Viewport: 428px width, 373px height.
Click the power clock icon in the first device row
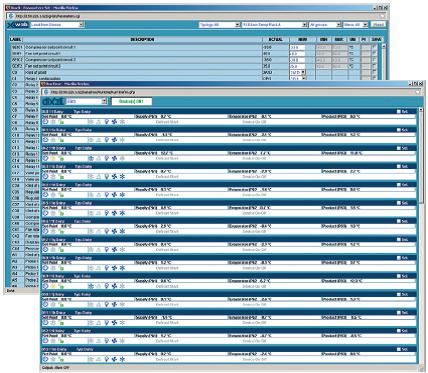point(45,122)
